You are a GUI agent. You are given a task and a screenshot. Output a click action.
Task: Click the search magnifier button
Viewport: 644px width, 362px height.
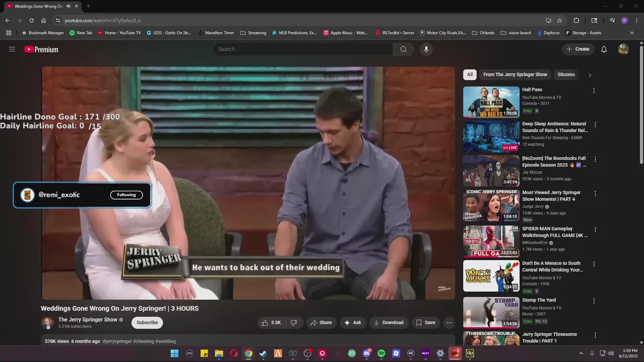coord(404,49)
